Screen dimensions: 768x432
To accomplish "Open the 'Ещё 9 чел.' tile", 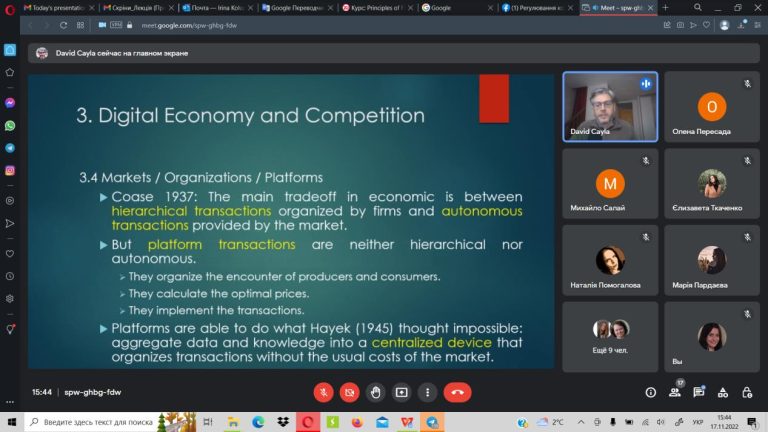I will coord(610,337).
